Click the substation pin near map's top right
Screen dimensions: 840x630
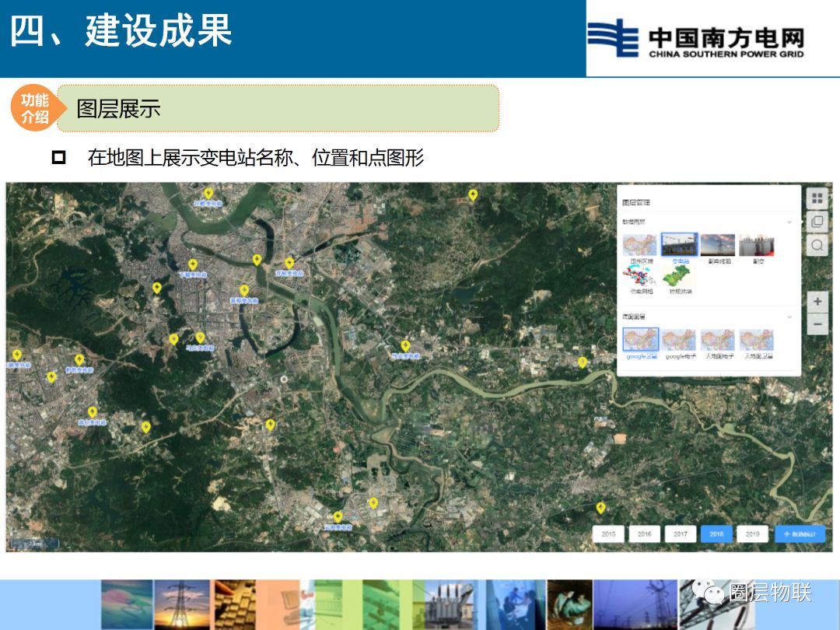pos(473,195)
